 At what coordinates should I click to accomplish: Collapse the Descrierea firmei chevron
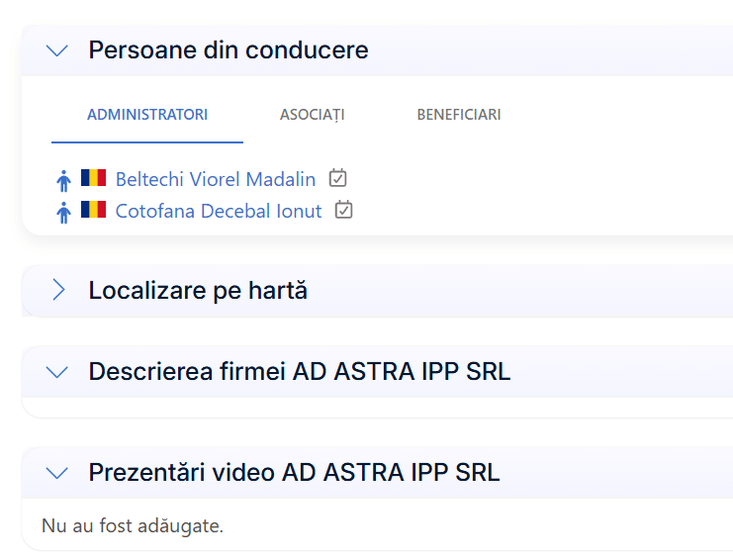57,372
